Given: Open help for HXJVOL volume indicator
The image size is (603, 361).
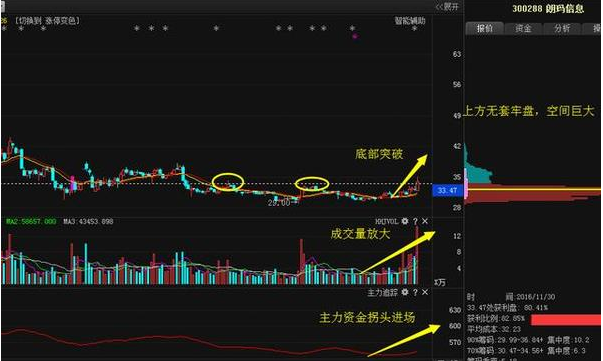Looking at the screenshot, I should click(415, 221).
